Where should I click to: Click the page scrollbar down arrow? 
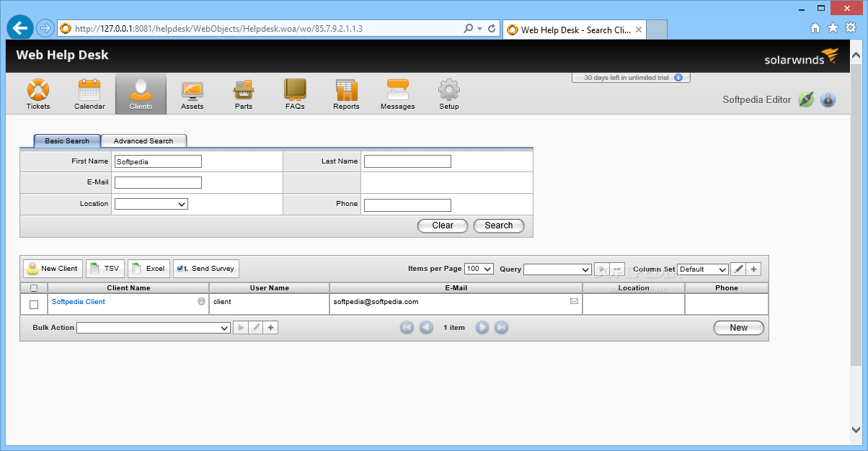point(856,430)
